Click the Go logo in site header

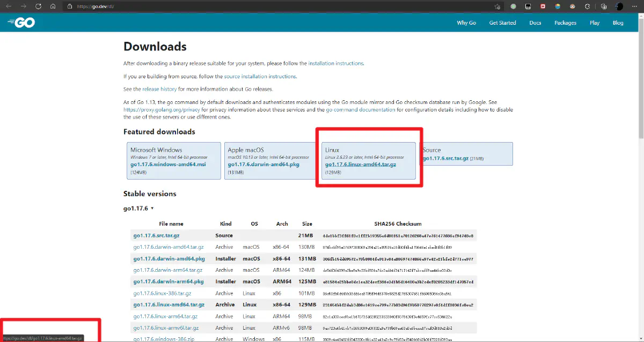pyautogui.click(x=21, y=23)
